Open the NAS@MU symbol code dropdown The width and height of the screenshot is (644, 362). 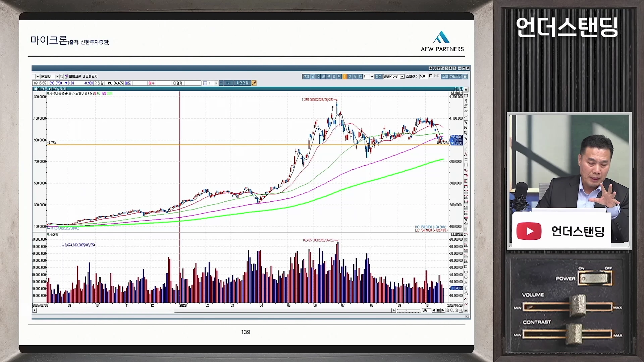(x=57, y=76)
